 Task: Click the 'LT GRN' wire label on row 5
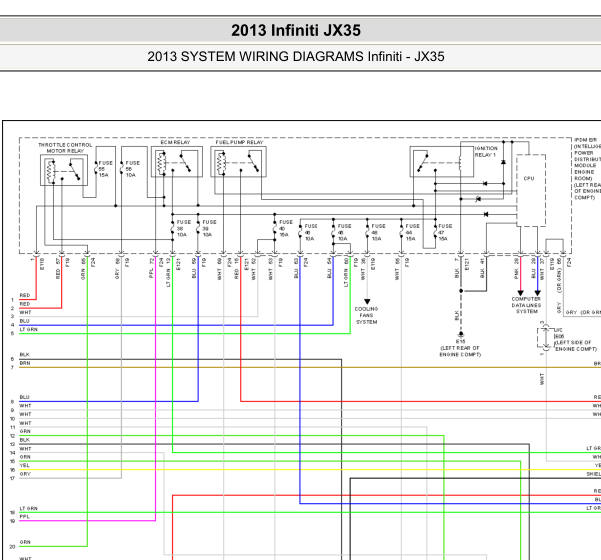29,329
